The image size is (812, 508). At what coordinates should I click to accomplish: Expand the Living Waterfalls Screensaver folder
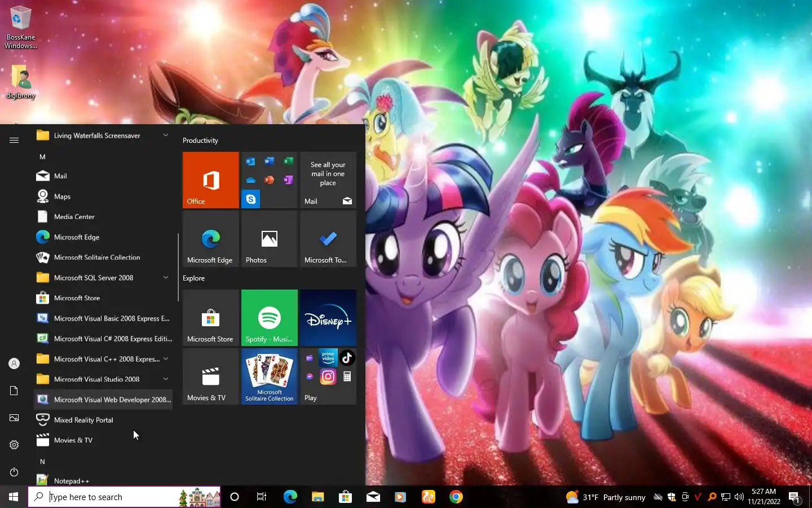[x=103, y=135]
